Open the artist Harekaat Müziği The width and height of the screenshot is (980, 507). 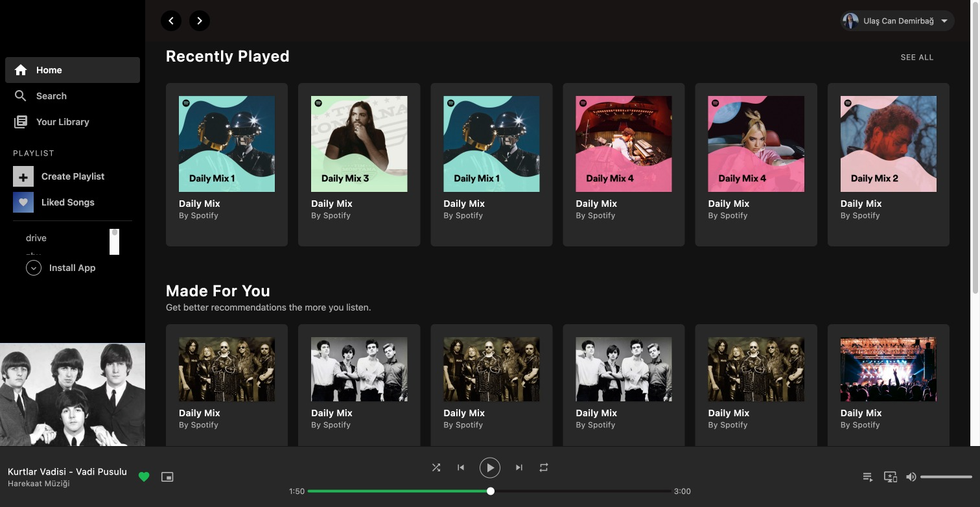[39, 484]
